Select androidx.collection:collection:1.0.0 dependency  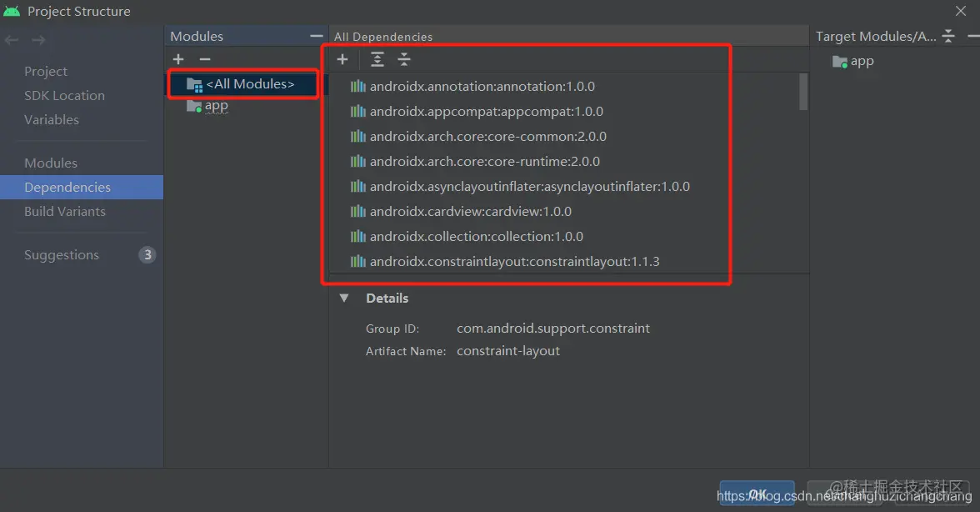(x=477, y=236)
